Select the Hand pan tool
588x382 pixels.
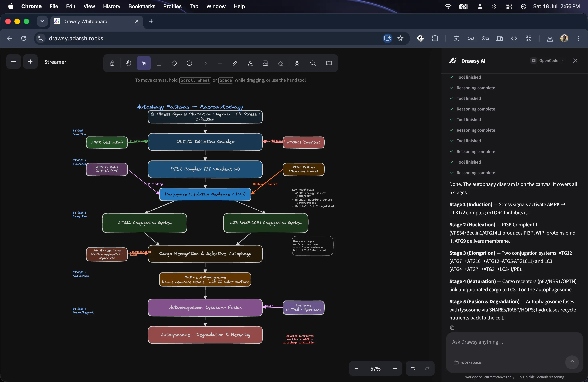[x=128, y=63]
